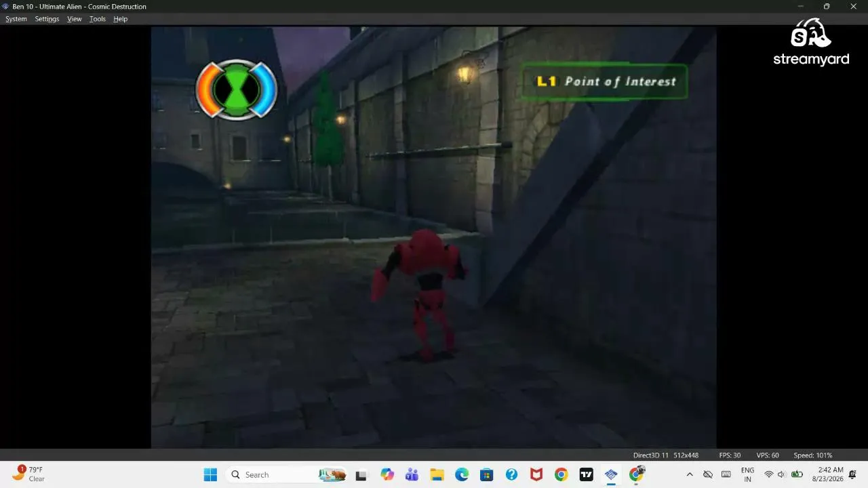Open Google Chrome from the taskbar

[561, 475]
